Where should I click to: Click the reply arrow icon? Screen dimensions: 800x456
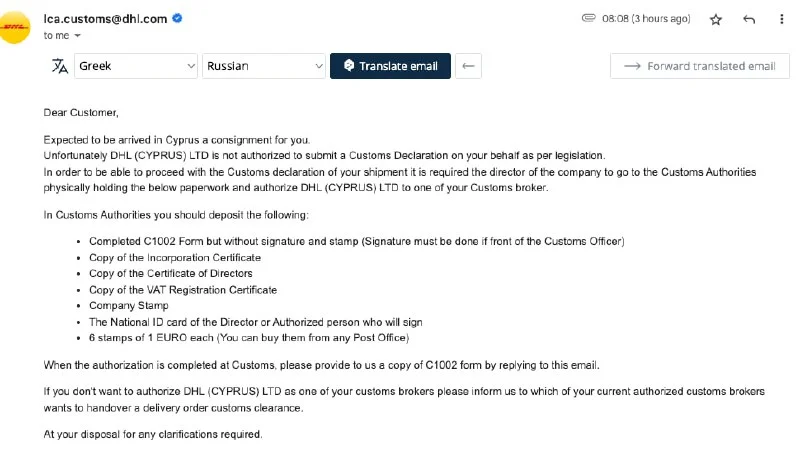click(749, 19)
